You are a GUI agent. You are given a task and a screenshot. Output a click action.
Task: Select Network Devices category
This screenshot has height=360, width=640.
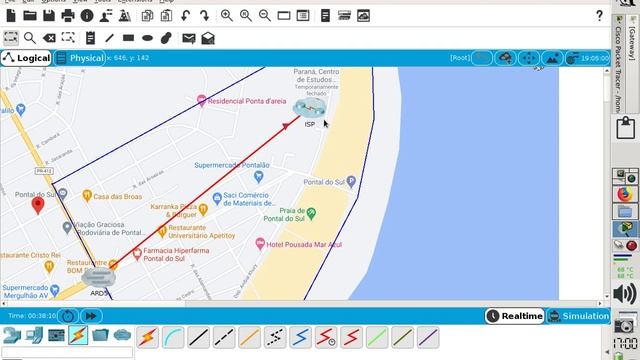click(12, 336)
